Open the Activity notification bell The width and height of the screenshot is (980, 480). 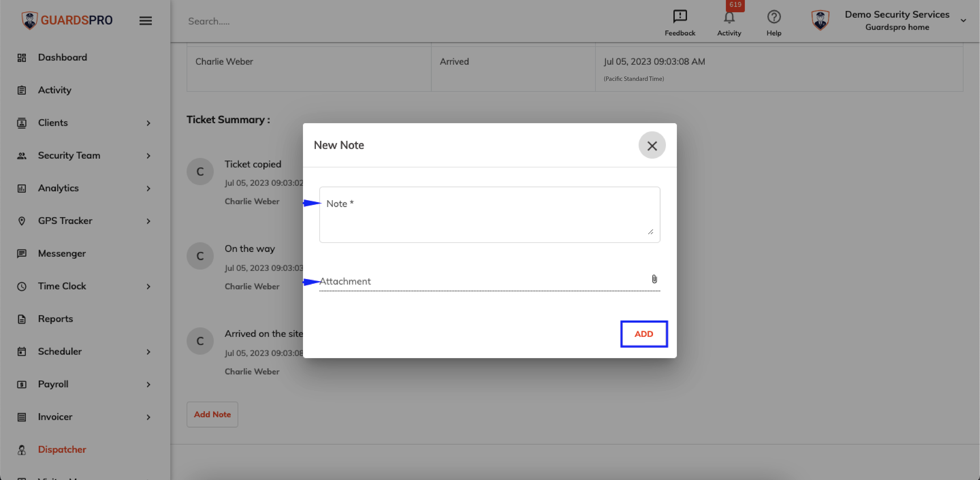[x=729, y=17]
